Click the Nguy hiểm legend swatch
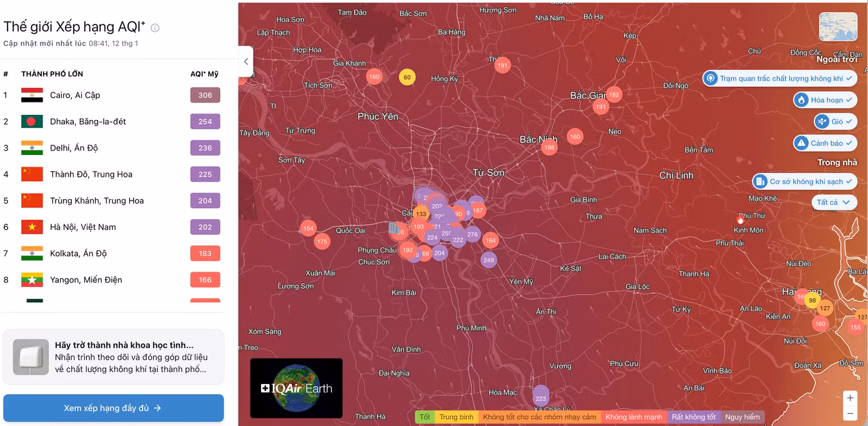868x426 pixels. 742,417
